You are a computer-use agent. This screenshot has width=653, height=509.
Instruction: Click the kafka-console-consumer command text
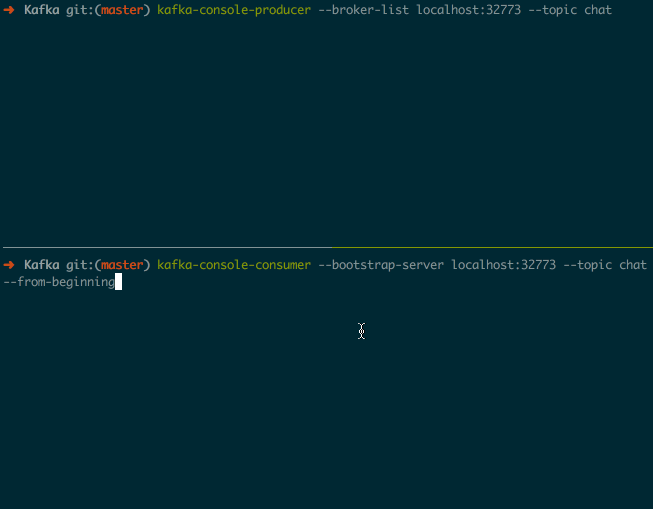point(234,265)
